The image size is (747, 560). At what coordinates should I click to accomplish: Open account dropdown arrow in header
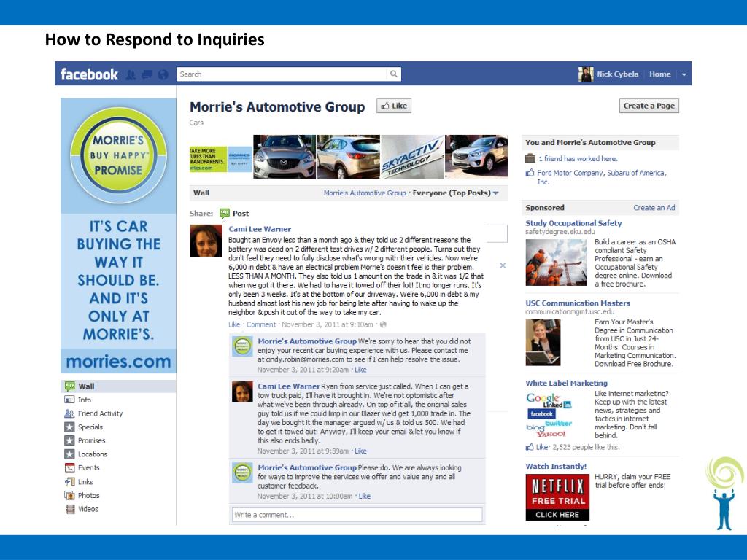coord(684,75)
